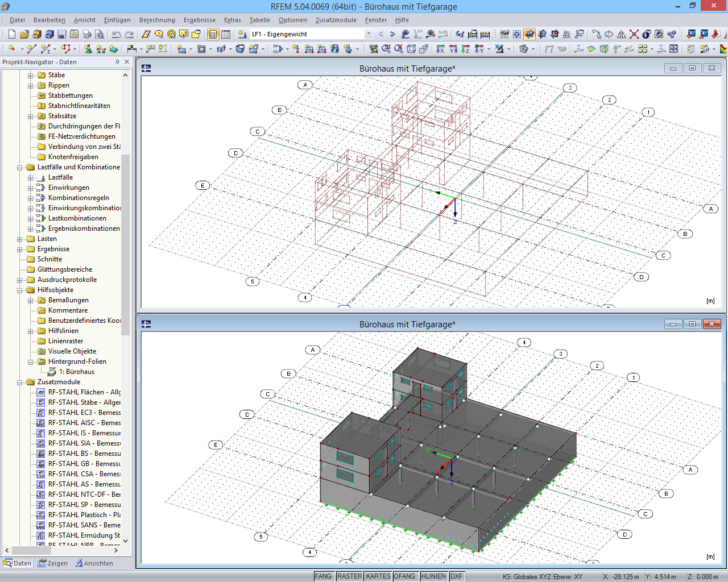Click the Save diskette icon
This screenshot has height=582, width=728.
(x=61, y=34)
